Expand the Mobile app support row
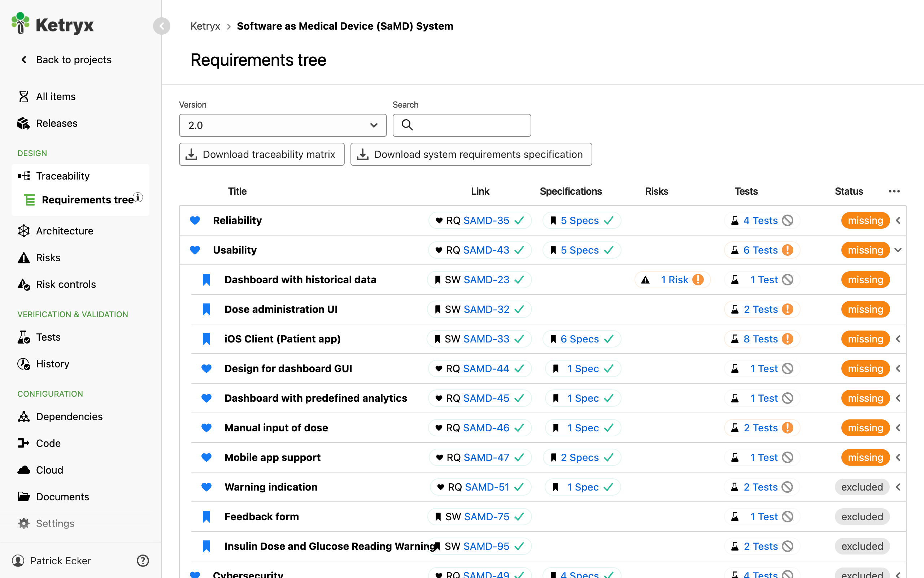Screen dimensions: 924x578 pos(898,458)
